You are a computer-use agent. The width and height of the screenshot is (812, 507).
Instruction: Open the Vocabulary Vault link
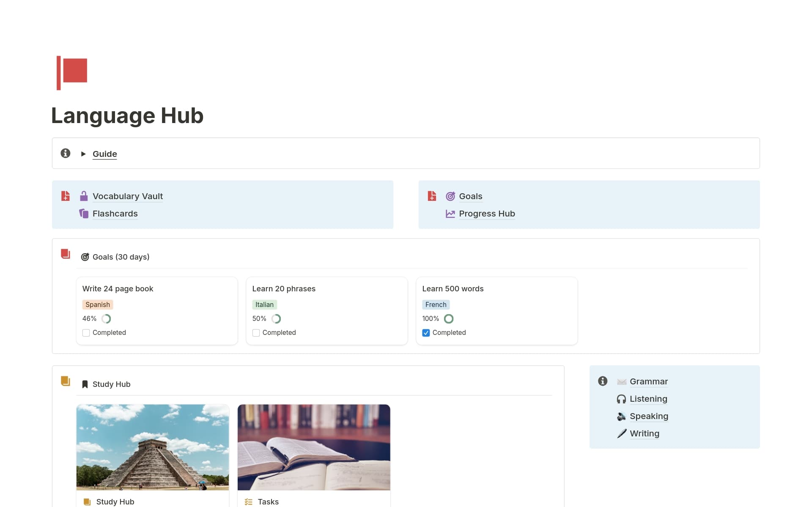pos(127,196)
